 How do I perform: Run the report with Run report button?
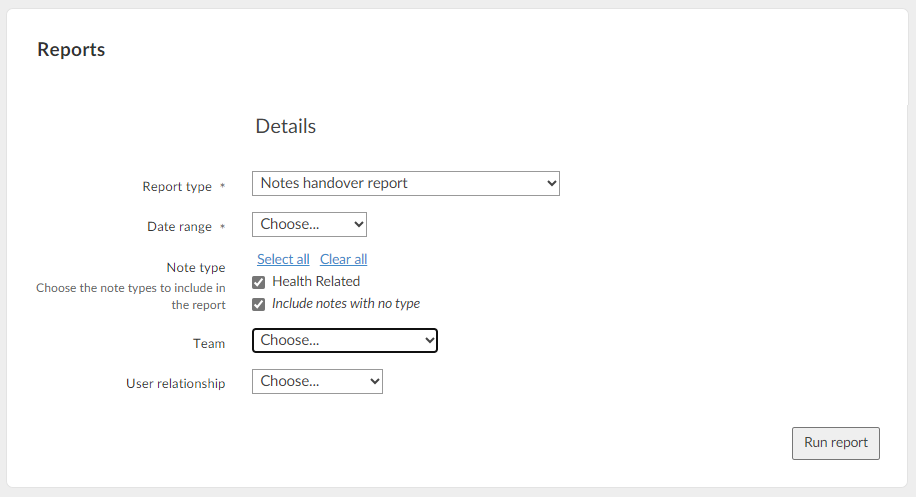pos(835,443)
